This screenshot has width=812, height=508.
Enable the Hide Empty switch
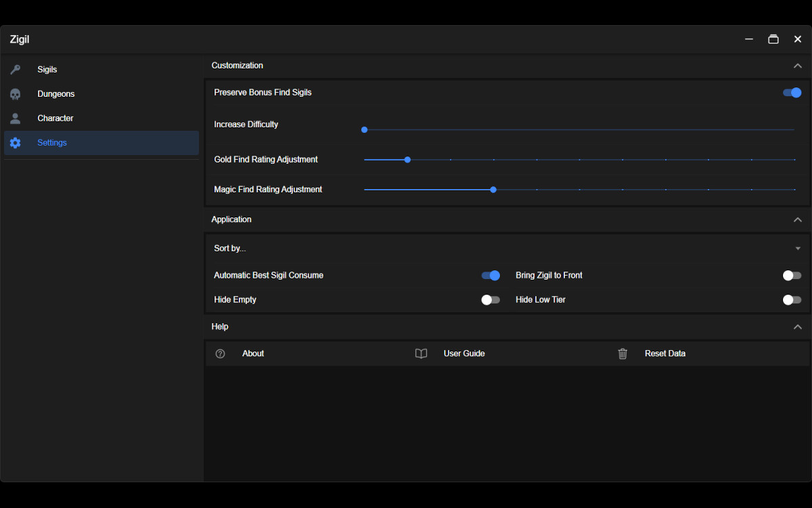[491, 300]
